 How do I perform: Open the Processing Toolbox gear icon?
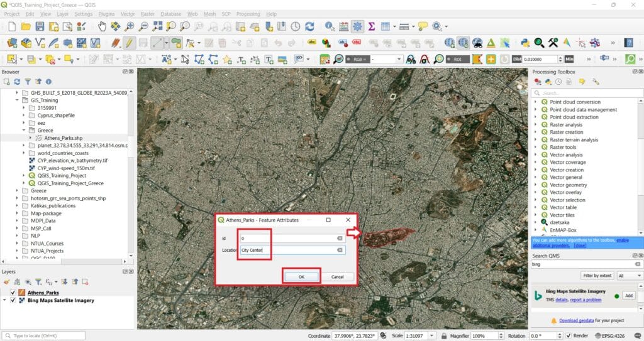click(x=358, y=26)
